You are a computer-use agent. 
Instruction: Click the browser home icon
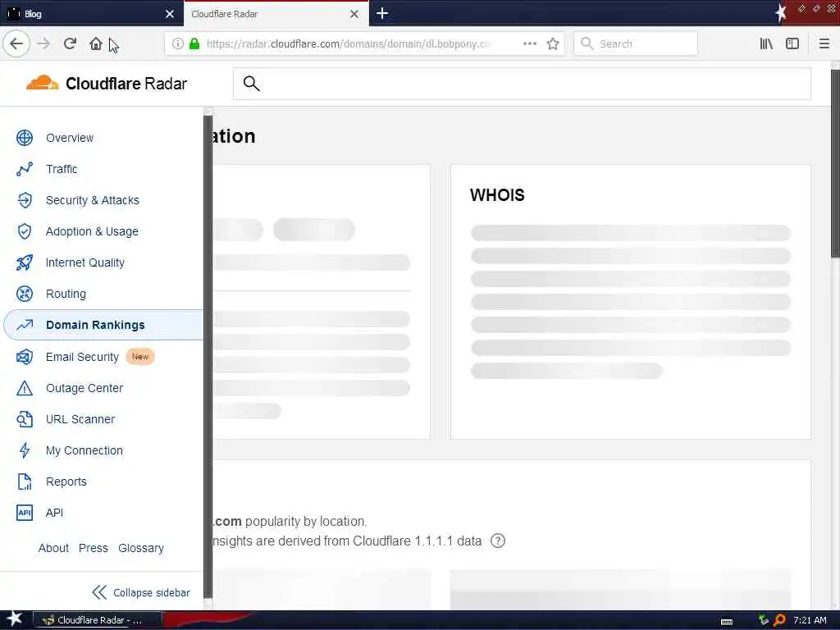pyautogui.click(x=95, y=43)
